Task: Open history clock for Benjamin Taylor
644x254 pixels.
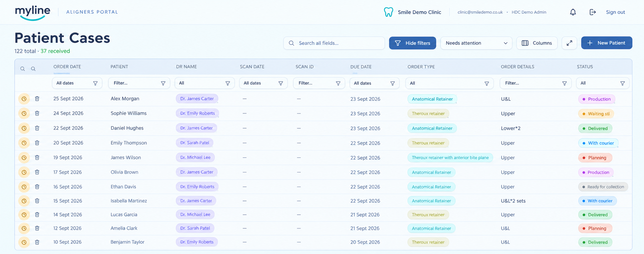Action: pos(24,242)
